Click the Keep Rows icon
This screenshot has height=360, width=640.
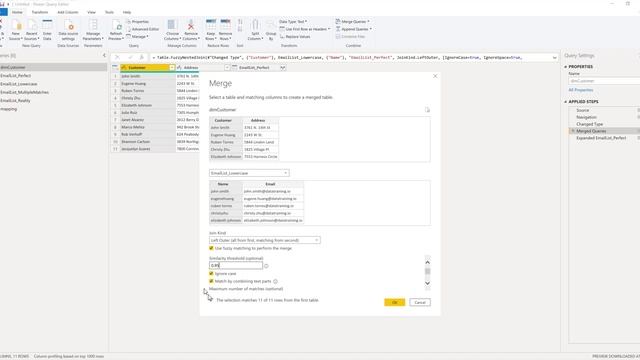[211, 25]
